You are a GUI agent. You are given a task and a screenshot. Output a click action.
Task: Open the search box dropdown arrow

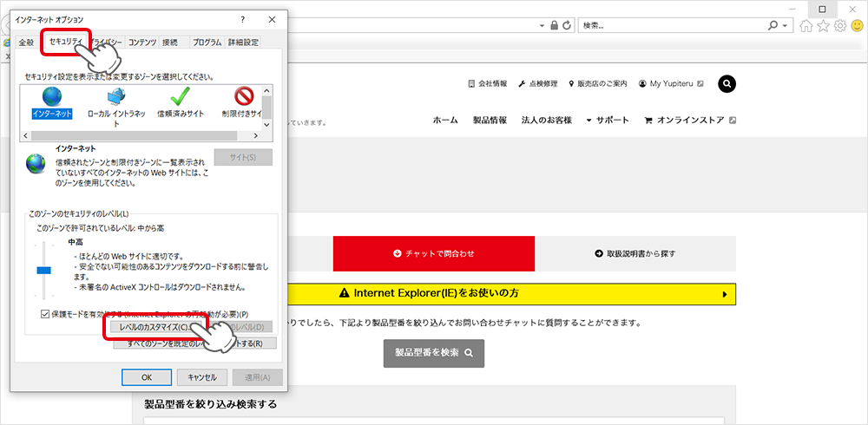[x=785, y=25]
